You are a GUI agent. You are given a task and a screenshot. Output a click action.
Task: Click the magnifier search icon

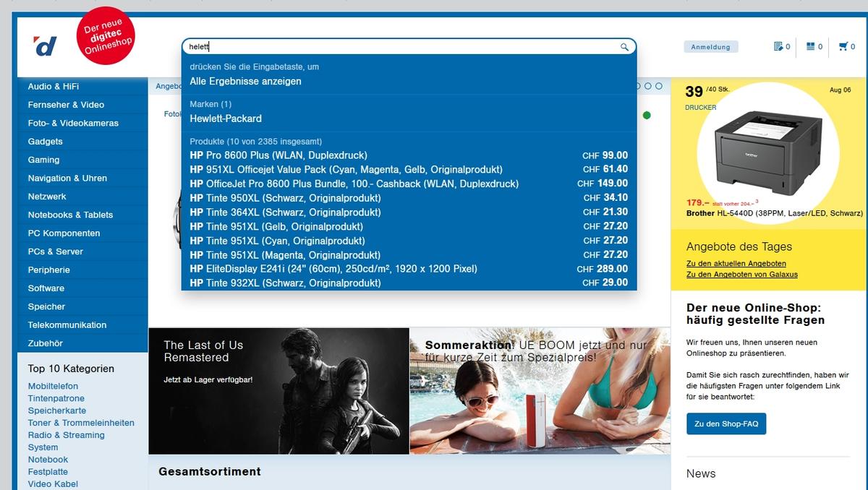624,47
